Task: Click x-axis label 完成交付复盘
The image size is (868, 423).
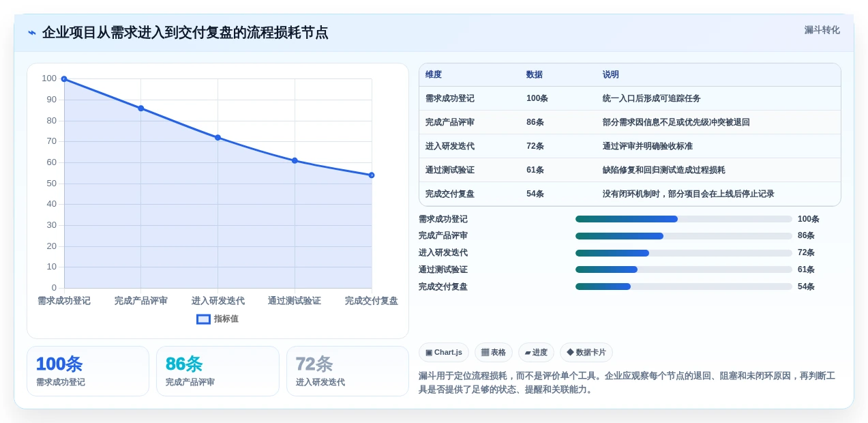Action: 372,301
